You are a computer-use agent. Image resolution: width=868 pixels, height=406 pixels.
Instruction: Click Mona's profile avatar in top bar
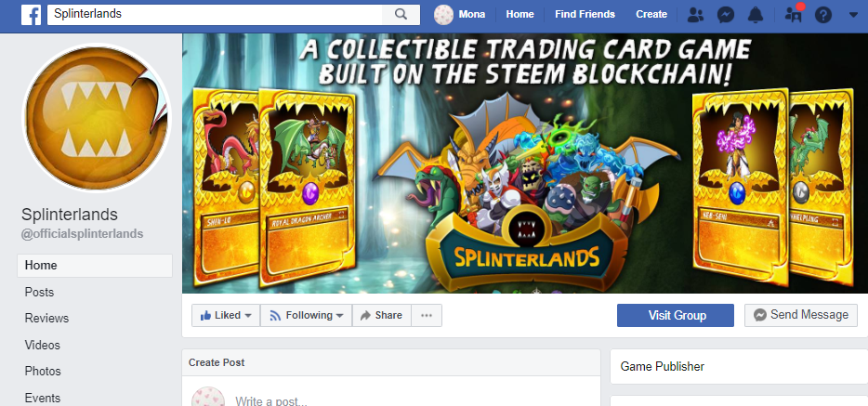(443, 14)
